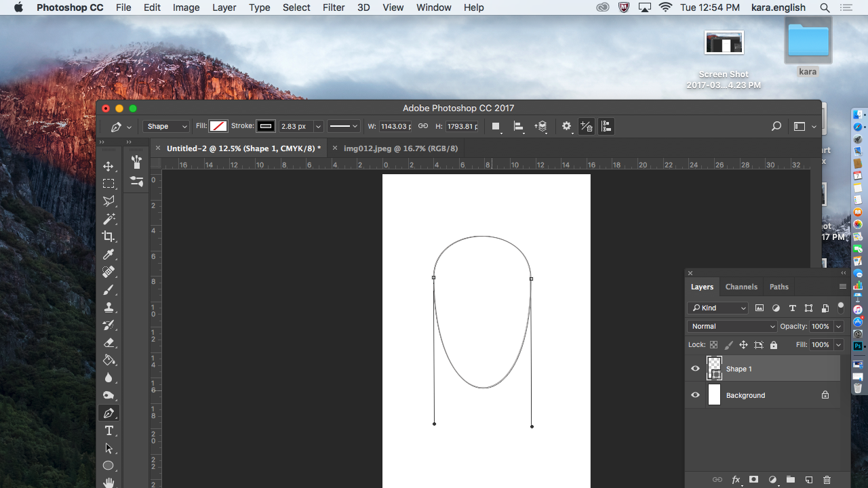Select the Ellipse shape tool
The image size is (868, 488).
[x=108, y=465]
